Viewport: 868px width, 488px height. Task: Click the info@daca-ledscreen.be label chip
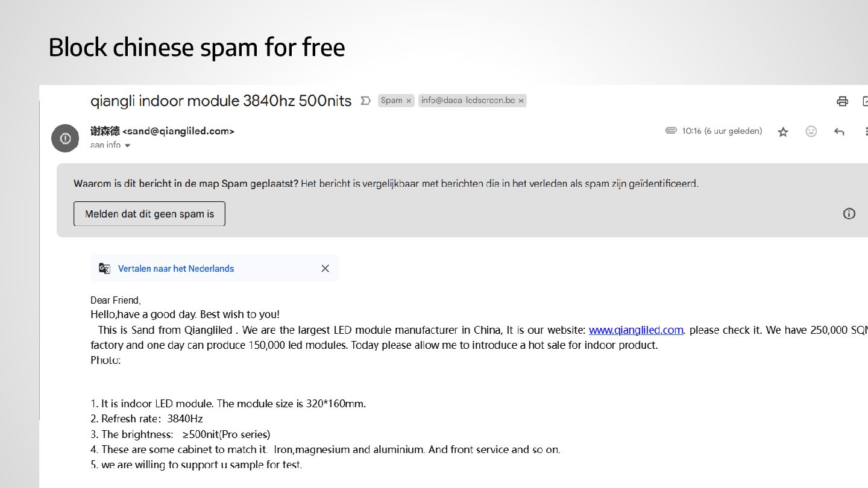(x=468, y=101)
